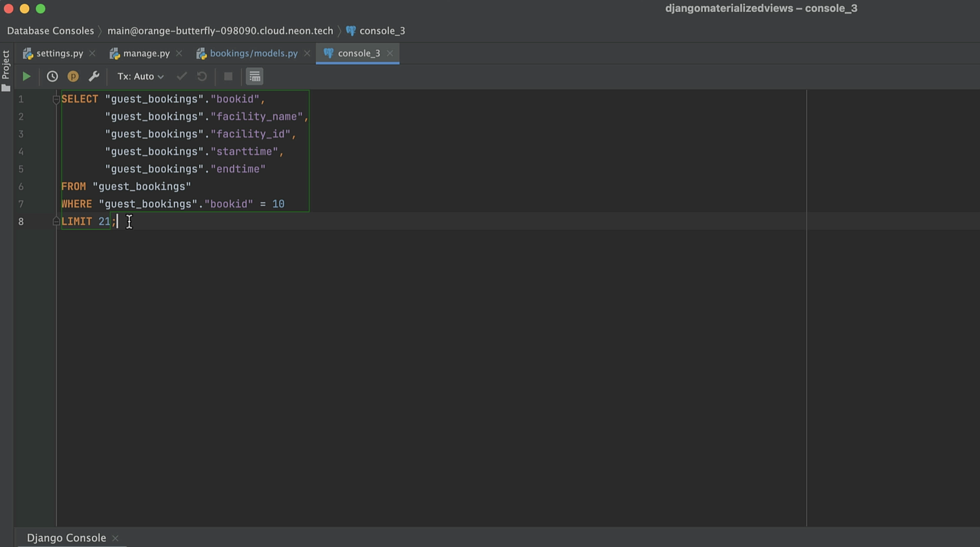This screenshot has width=980, height=547.
Task: Open the Project tool window sidebar button
Action: (x=6, y=70)
